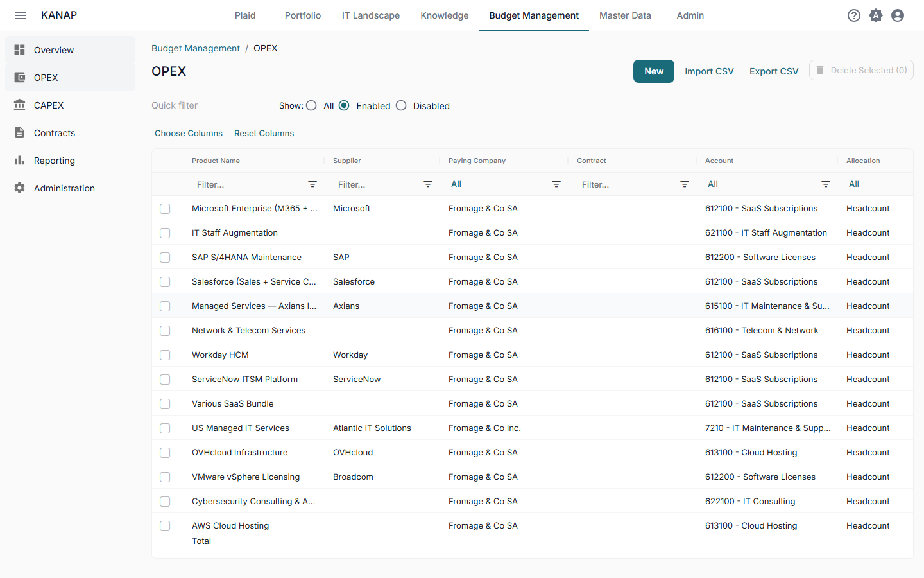
Task: Focus the Quick filter input field
Action: (x=212, y=105)
